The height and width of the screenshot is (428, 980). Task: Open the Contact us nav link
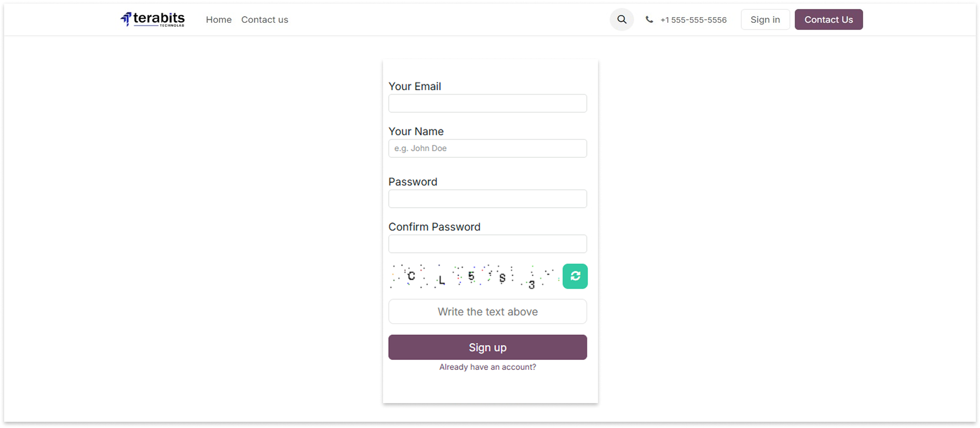tap(264, 20)
